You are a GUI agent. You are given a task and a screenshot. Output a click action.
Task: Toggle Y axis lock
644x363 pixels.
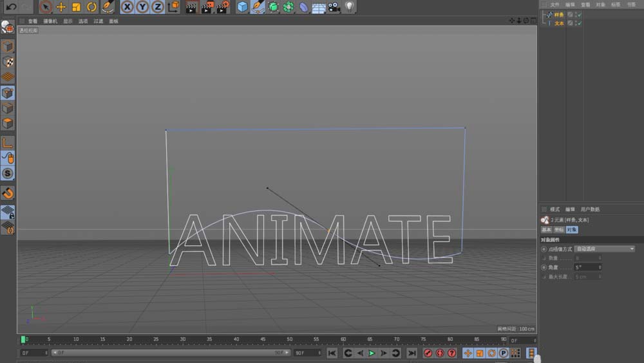click(142, 7)
